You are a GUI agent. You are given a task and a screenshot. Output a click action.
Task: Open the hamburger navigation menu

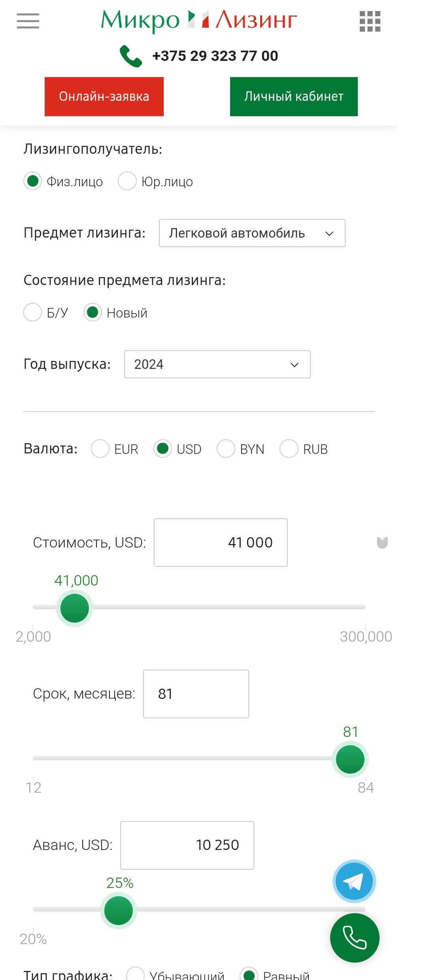28,21
